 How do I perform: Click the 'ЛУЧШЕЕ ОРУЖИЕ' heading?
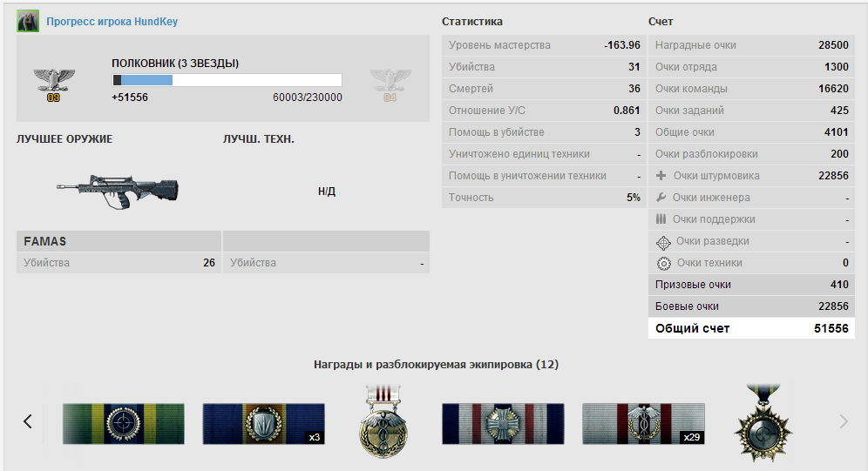[x=64, y=139]
